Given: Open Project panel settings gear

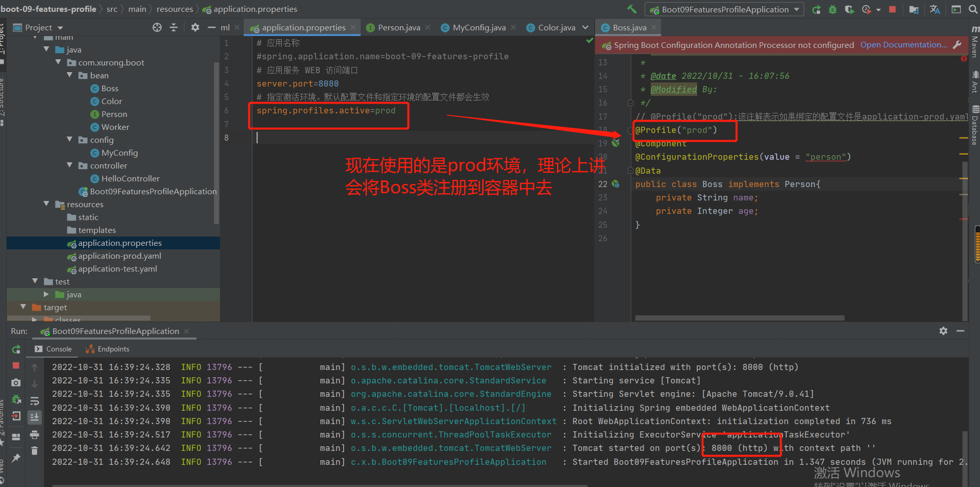Looking at the screenshot, I should pos(195,27).
